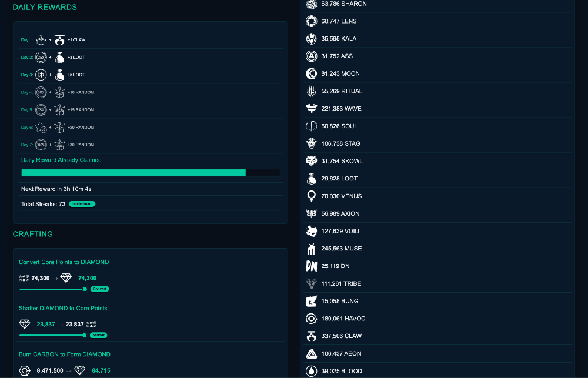Click the AEON triangle icon
This screenshot has height=378, width=588.
(x=311, y=354)
